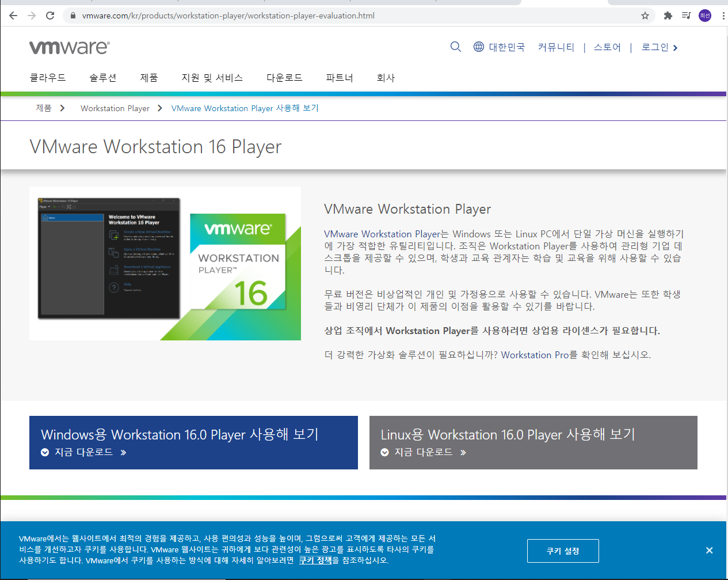This screenshot has height=580, width=728.
Task: Click Linux용 Workstation 16.0 Player heading
Action: click(508, 434)
